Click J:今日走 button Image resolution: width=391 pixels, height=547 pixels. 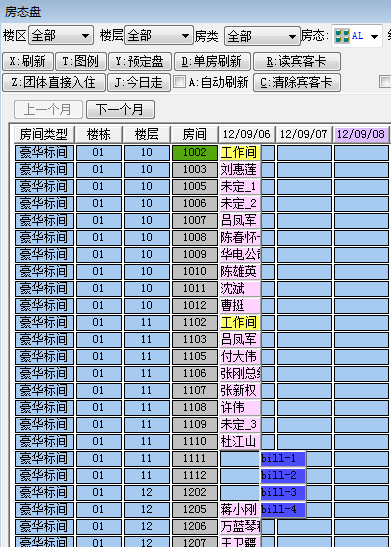[139, 82]
